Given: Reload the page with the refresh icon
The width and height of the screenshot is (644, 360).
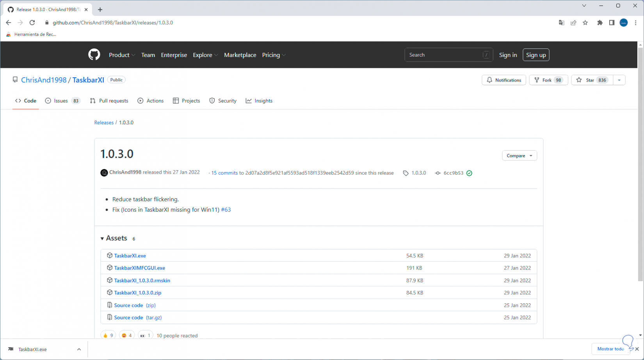Looking at the screenshot, I should [x=32, y=23].
